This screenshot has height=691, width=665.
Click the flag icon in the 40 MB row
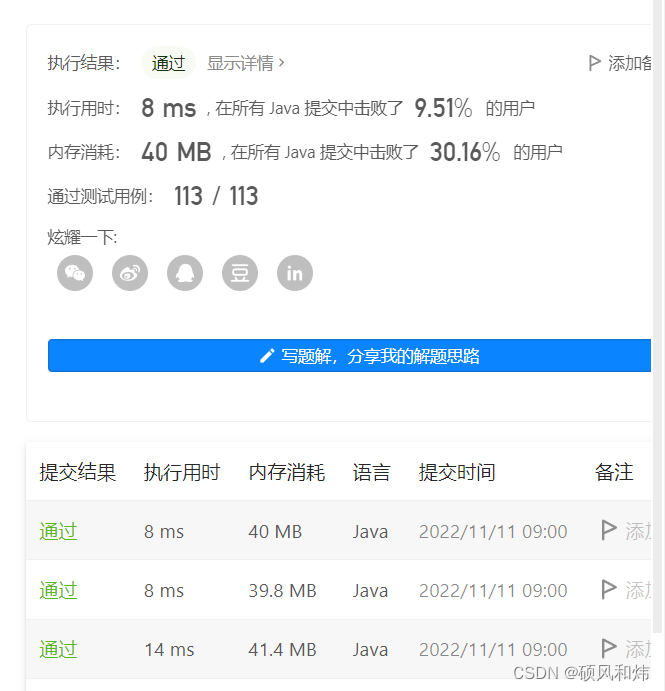[609, 530]
